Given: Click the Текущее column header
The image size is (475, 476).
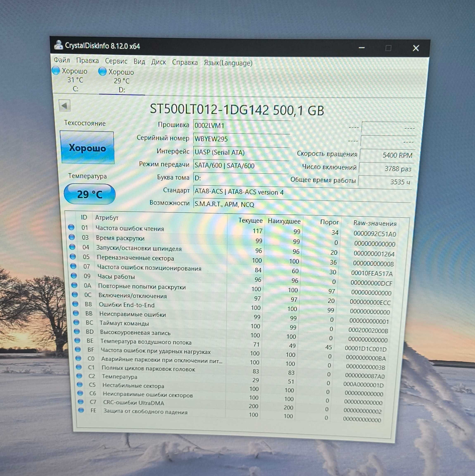Looking at the screenshot, I should [x=250, y=220].
